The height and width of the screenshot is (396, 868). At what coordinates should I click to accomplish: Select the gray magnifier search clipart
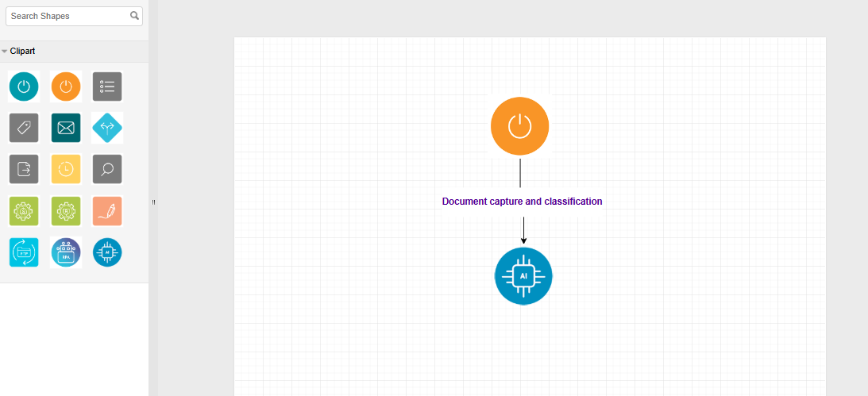[107, 169]
